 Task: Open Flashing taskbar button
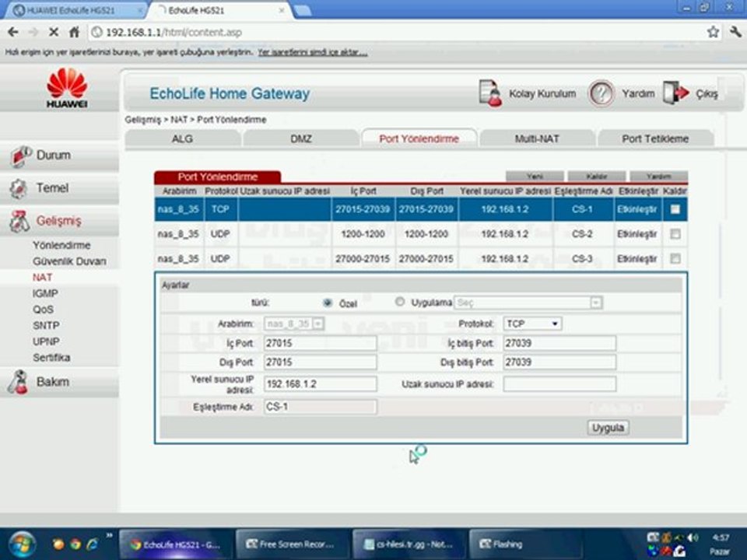coord(525,544)
